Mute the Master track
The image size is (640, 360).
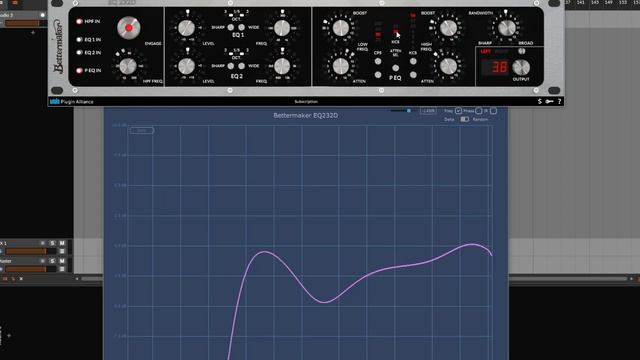coord(62,261)
